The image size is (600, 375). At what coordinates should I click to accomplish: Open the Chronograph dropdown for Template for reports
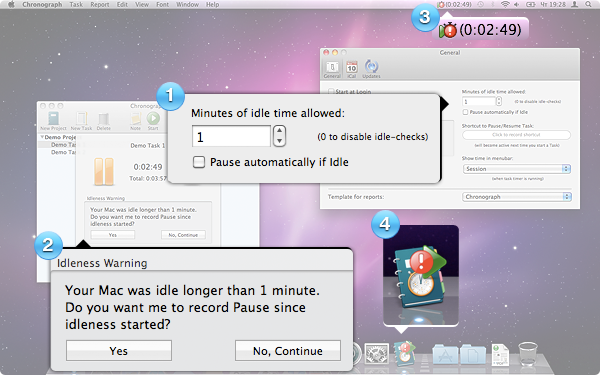517,197
